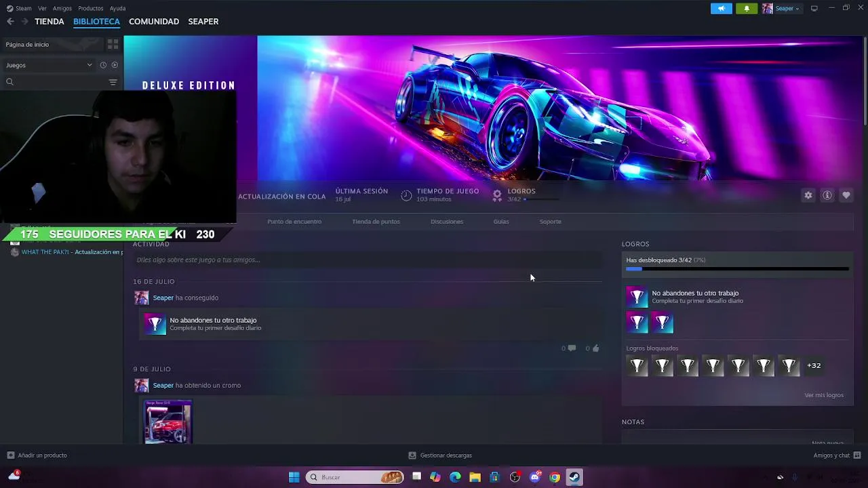Click the taskbar Buscar search box
Viewport: 868px width, 488px height.
click(355, 477)
